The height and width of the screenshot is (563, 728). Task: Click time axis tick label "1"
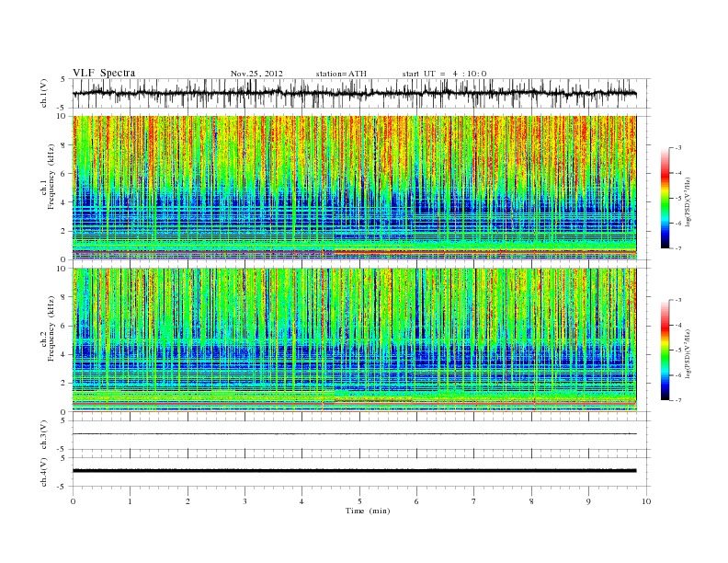coord(130,501)
